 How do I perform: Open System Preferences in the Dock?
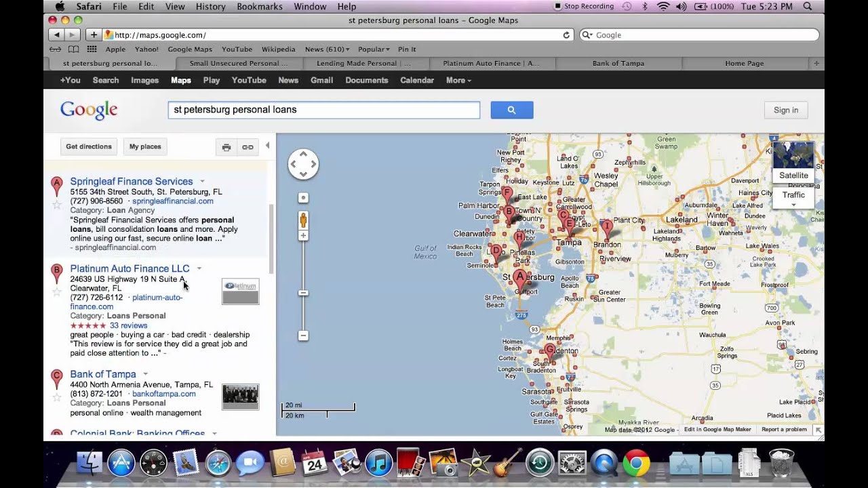[572, 463]
